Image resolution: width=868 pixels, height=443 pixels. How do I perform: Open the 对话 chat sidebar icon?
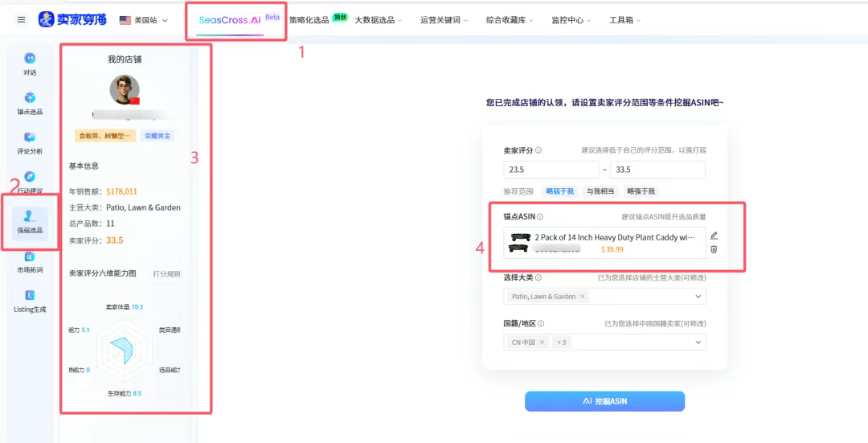(x=30, y=58)
